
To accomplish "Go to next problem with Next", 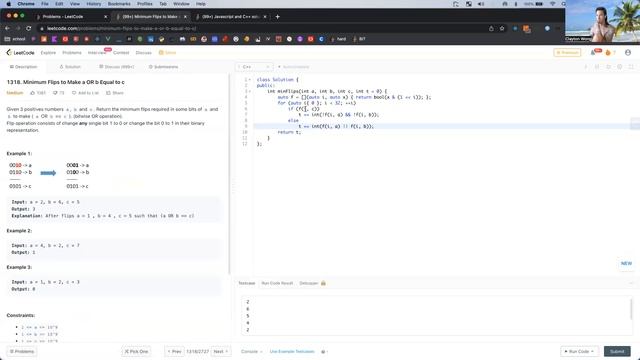I will [x=221, y=351].
